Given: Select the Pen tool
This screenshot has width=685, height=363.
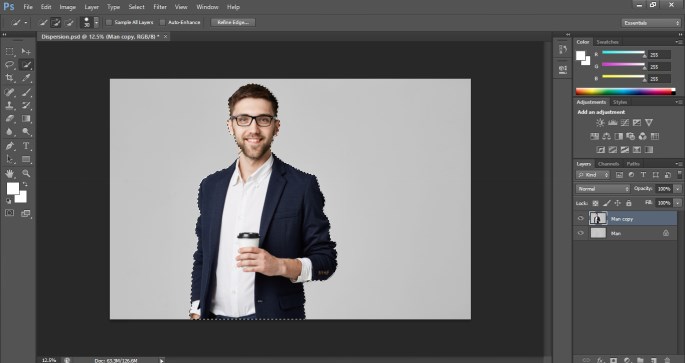Looking at the screenshot, I should coord(9,146).
